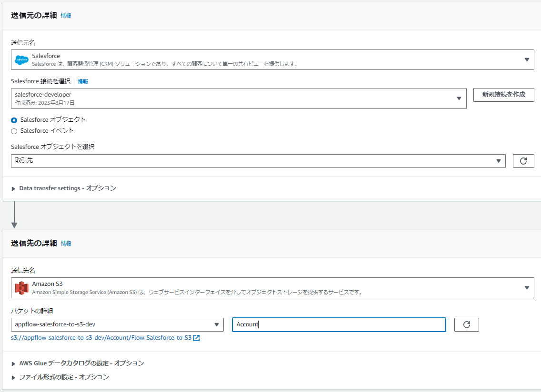This screenshot has height=392, width=541.
Task: Click the 送信先名 label
Action: click(23, 271)
